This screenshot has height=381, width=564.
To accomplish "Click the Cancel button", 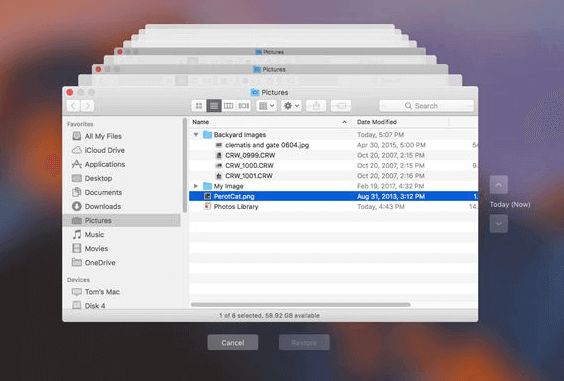I will coord(233,343).
